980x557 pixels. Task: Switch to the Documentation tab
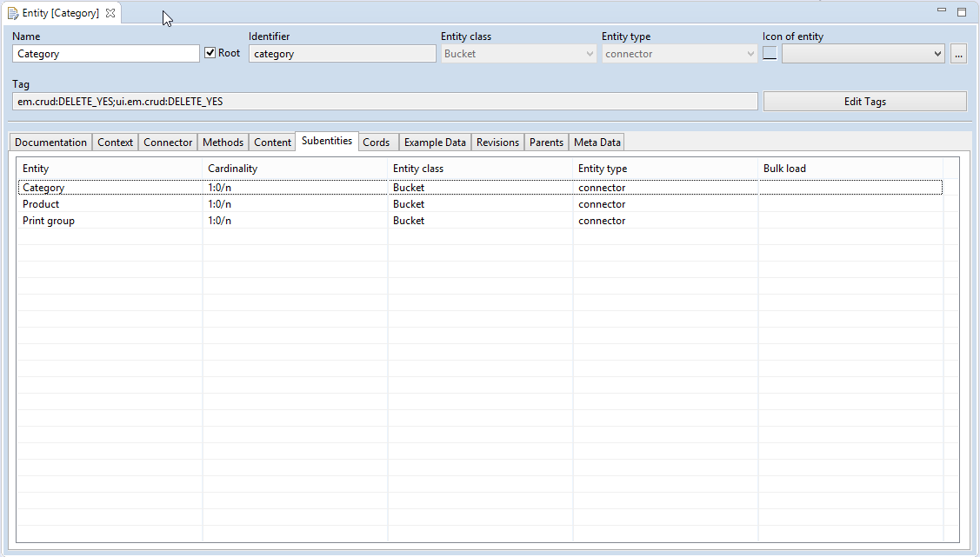(51, 143)
